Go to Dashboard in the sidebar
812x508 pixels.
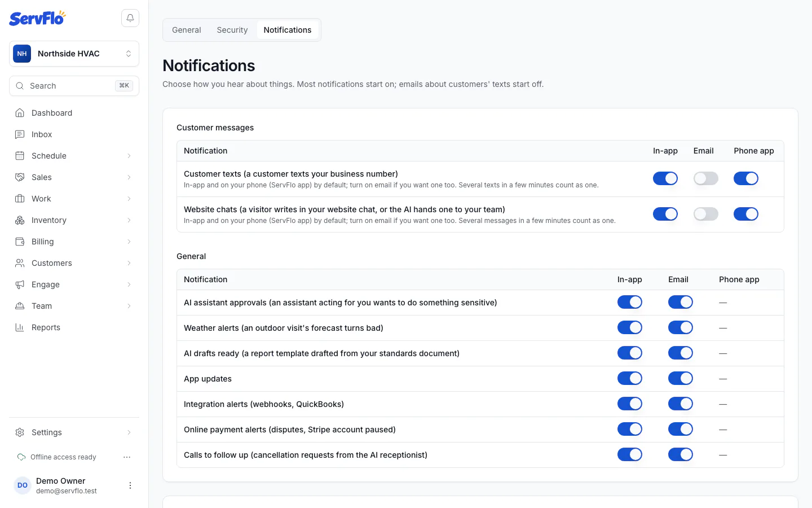[74, 113]
